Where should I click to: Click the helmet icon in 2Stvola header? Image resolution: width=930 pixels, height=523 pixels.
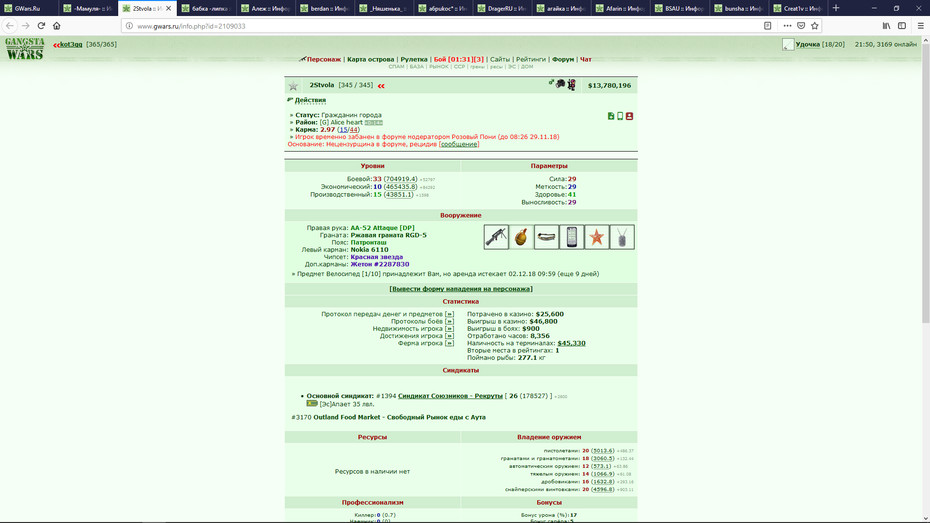560,84
